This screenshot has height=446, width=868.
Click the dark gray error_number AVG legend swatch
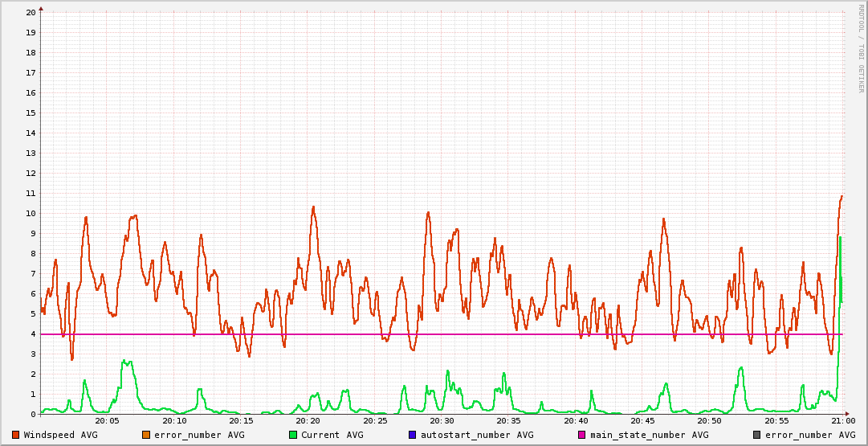click(757, 435)
